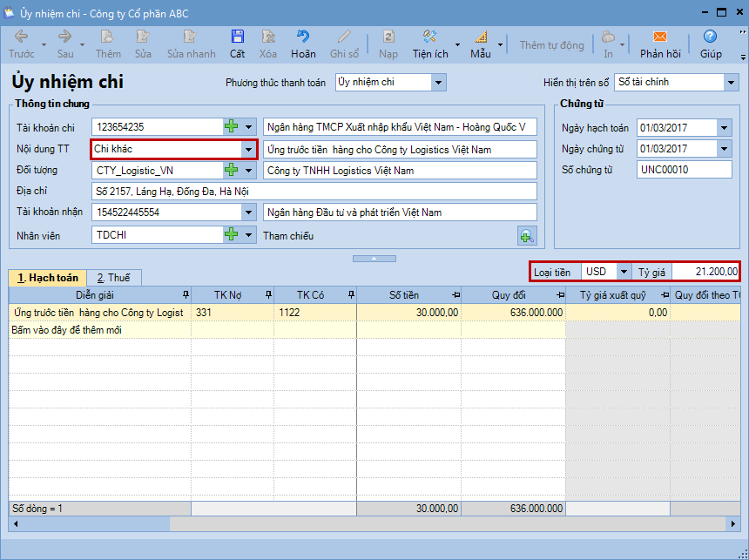The image size is (749, 560).
Task: Click the Xóa delete toolbar icon
Action: (x=268, y=44)
